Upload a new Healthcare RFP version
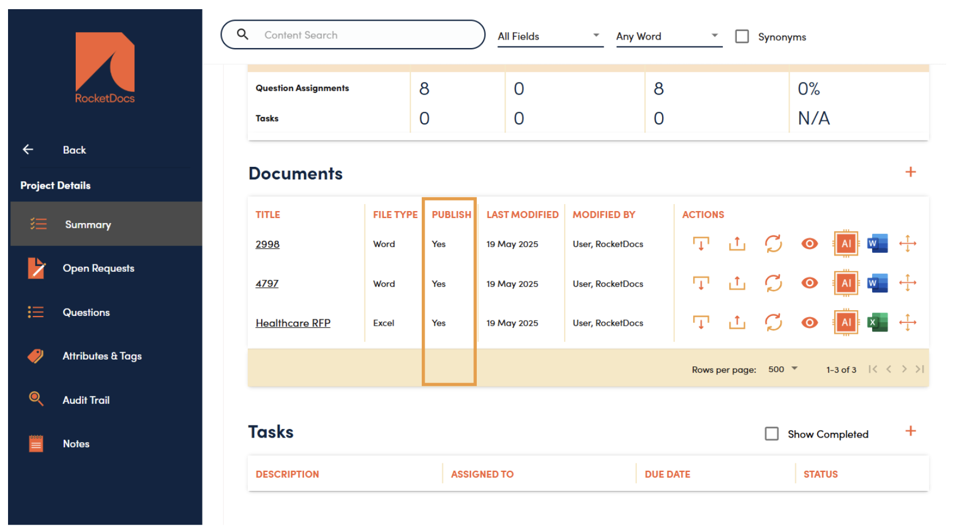Image resolution: width=980 pixels, height=531 pixels. click(x=737, y=322)
